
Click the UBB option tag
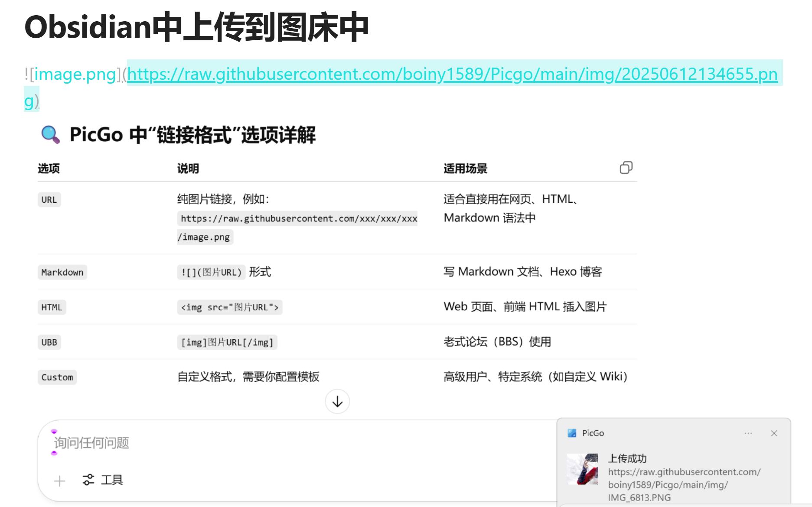click(x=49, y=342)
